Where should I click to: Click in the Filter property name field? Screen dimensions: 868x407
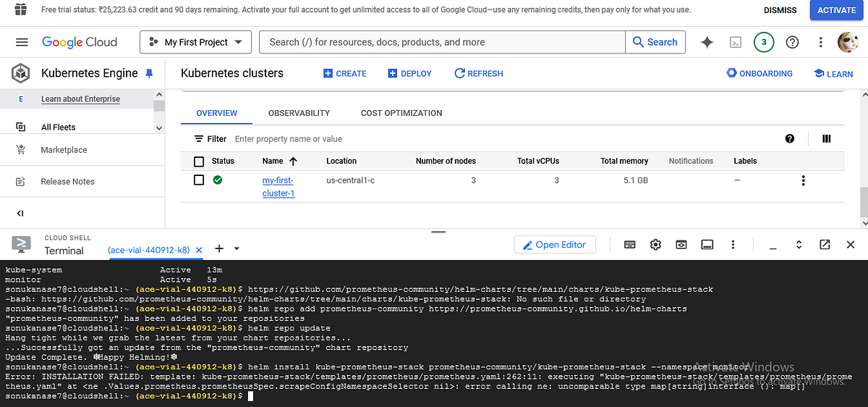click(499, 139)
